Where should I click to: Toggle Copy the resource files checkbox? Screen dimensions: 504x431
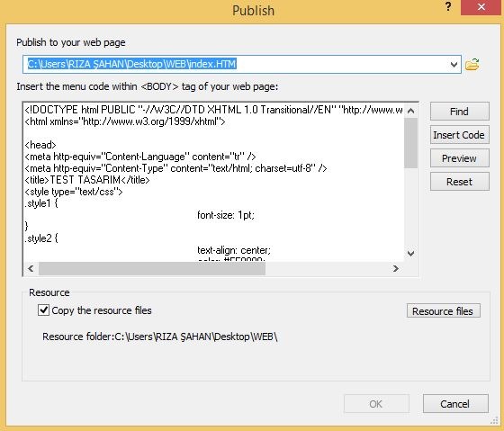click(x=43, y=310)
